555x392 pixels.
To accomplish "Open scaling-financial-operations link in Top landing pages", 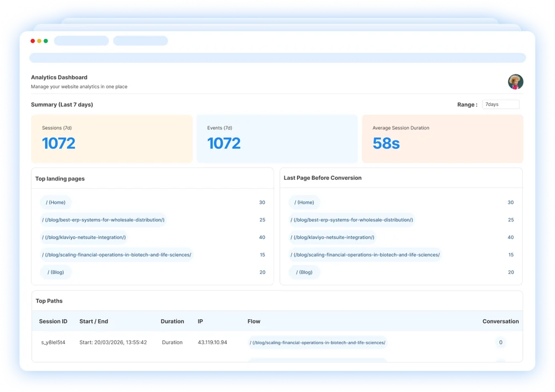I will 117,255.
